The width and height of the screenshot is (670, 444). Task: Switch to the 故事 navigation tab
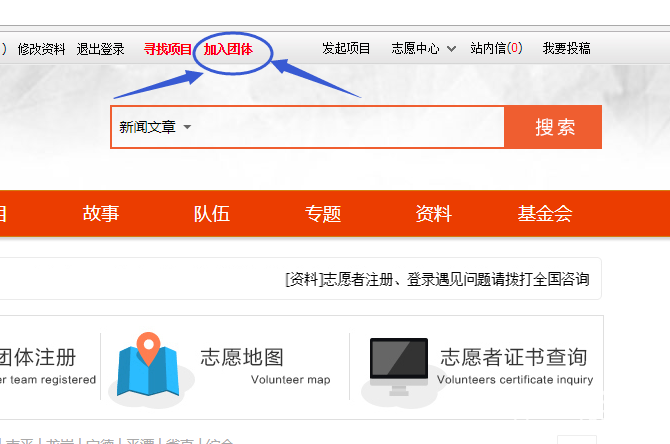click(101, 213)
